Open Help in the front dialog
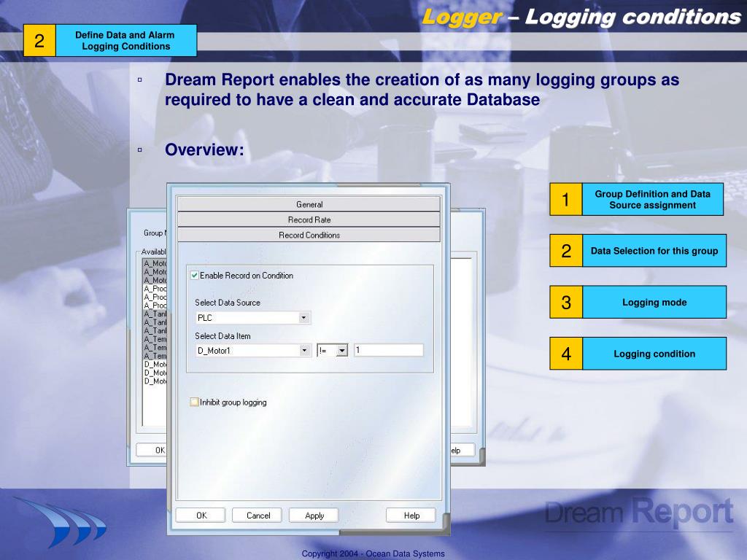Viewport: 747px width, 560px height. tap(411, 516)
